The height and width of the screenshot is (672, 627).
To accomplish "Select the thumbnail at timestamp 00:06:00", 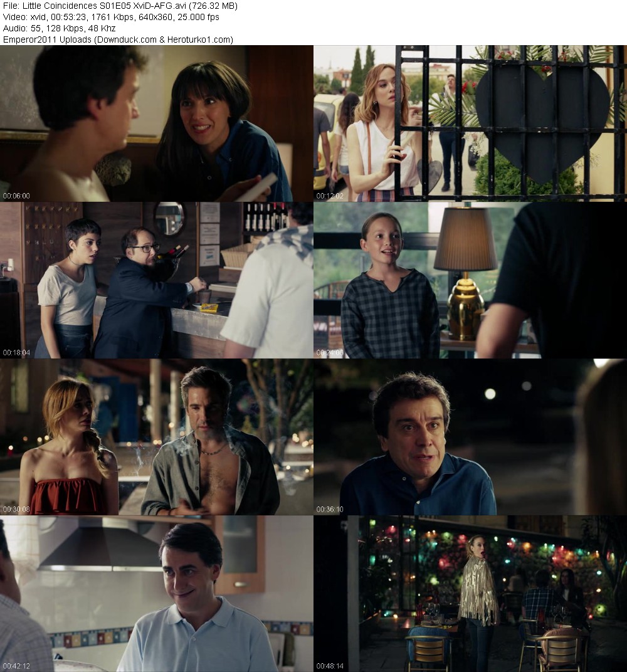I will 156,123.
